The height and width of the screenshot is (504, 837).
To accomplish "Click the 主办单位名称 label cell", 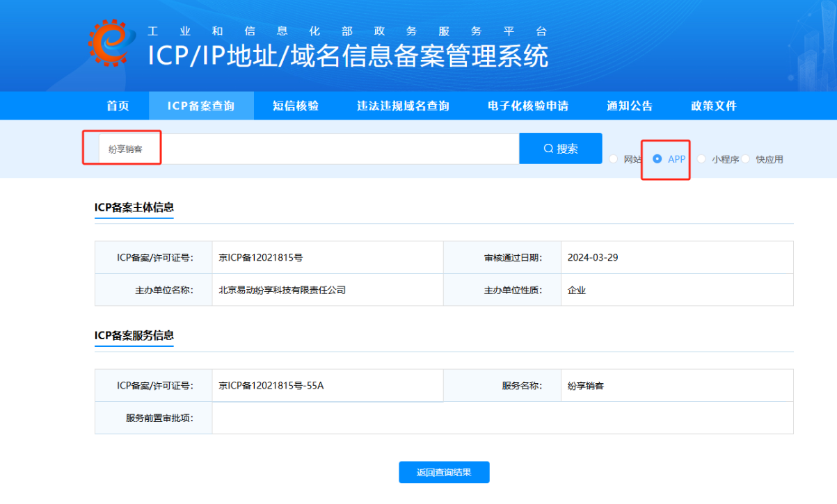I will (154, 290).
